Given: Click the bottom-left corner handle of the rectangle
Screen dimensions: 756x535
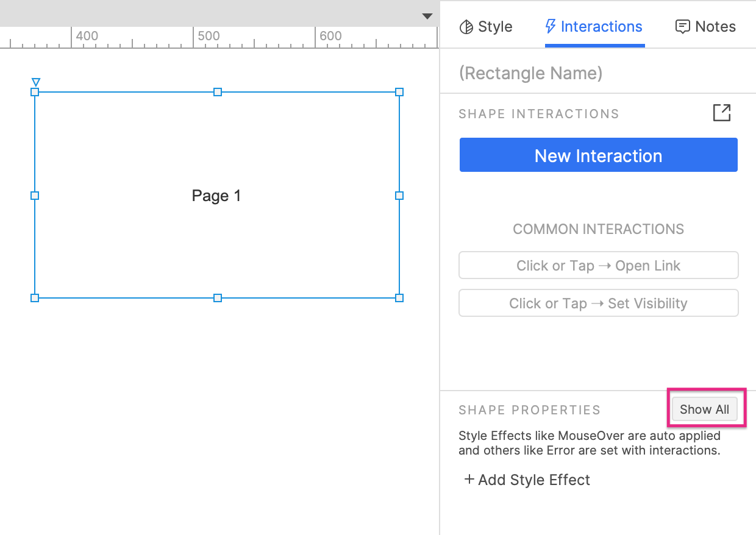Looking at the screenshot, I should [35, 297].
